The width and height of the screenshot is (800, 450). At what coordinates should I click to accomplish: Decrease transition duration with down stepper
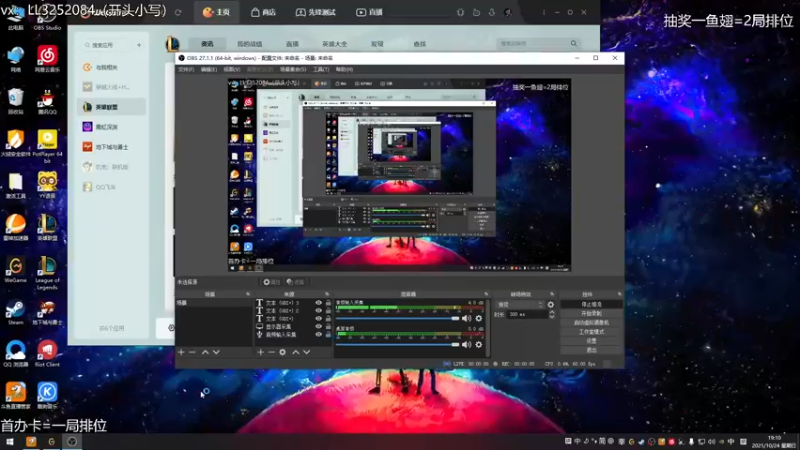coord(552,317)
